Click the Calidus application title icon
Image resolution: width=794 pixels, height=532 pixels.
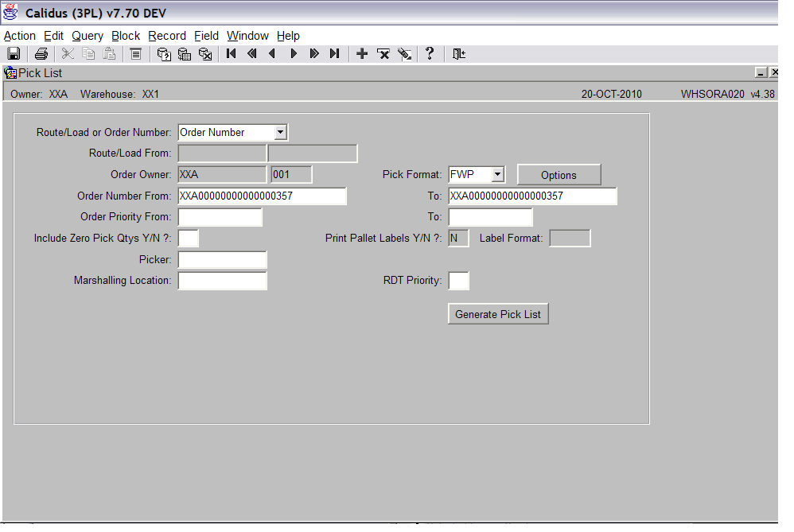tap(10, 12)
